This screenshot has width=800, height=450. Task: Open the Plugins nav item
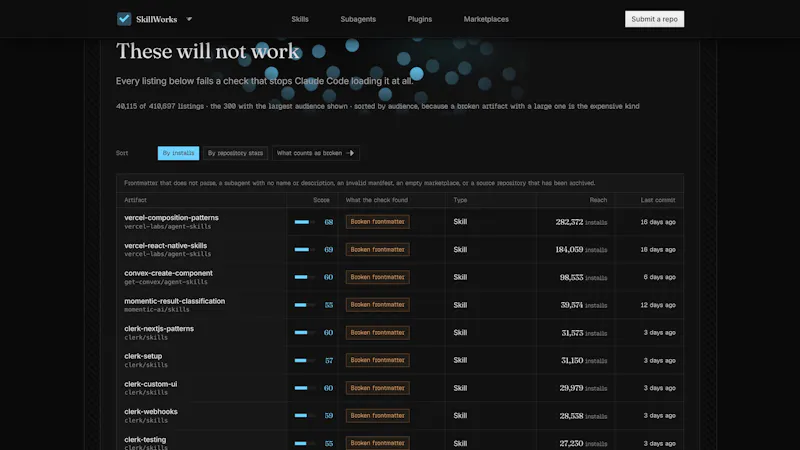pyautogui.click(x=419, y=19)
